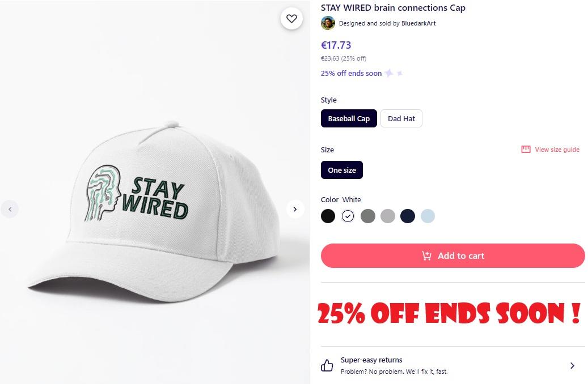The image size is (588, 384).
Task: Select the light blue color swatch
Action: (428, 216)
